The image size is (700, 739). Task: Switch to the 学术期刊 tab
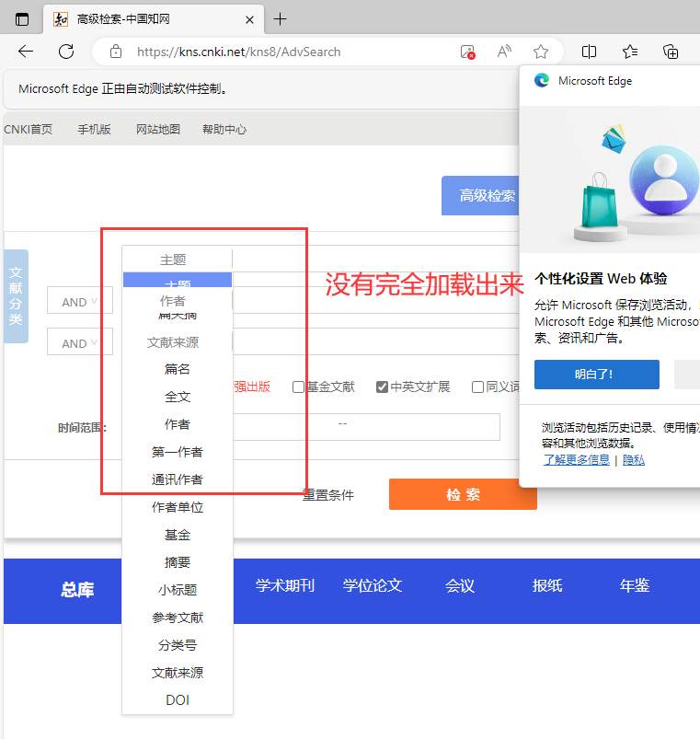285,585
